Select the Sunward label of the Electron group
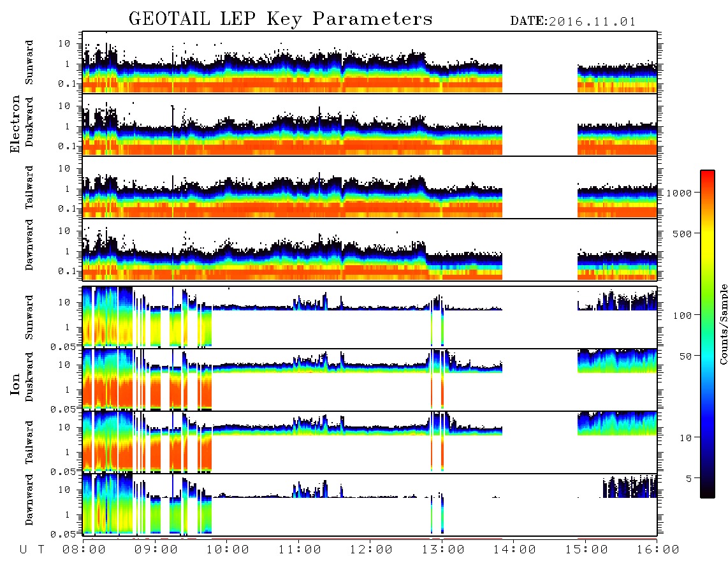 tap(29, 62)
